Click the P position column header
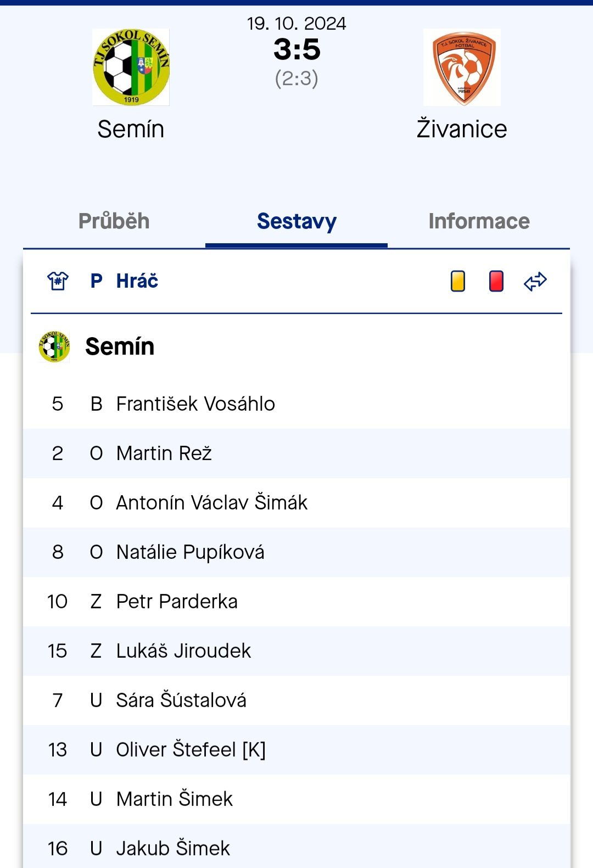 [96, 281]
